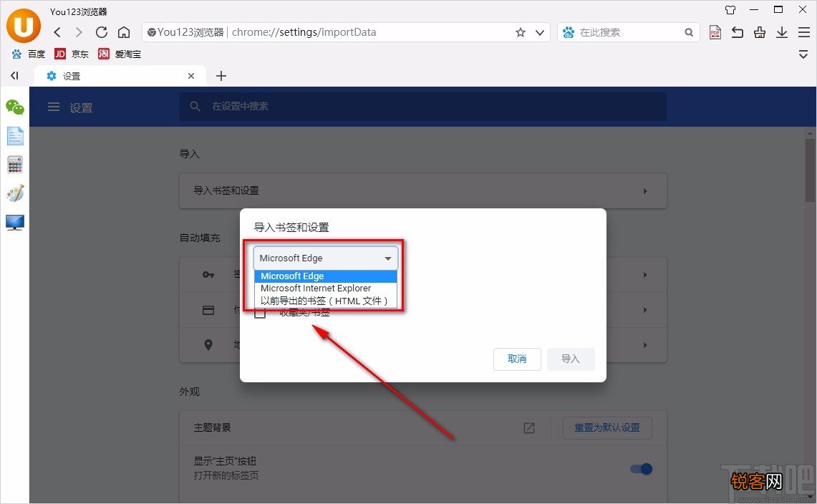Viewport: 817px width, 504px height.
Task: Open WeChat from the left sidebar
Action: click(x=15, y=107)
